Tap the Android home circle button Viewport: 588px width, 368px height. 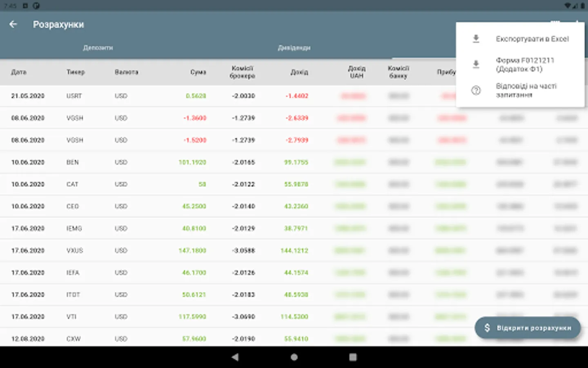coord(294,357)
